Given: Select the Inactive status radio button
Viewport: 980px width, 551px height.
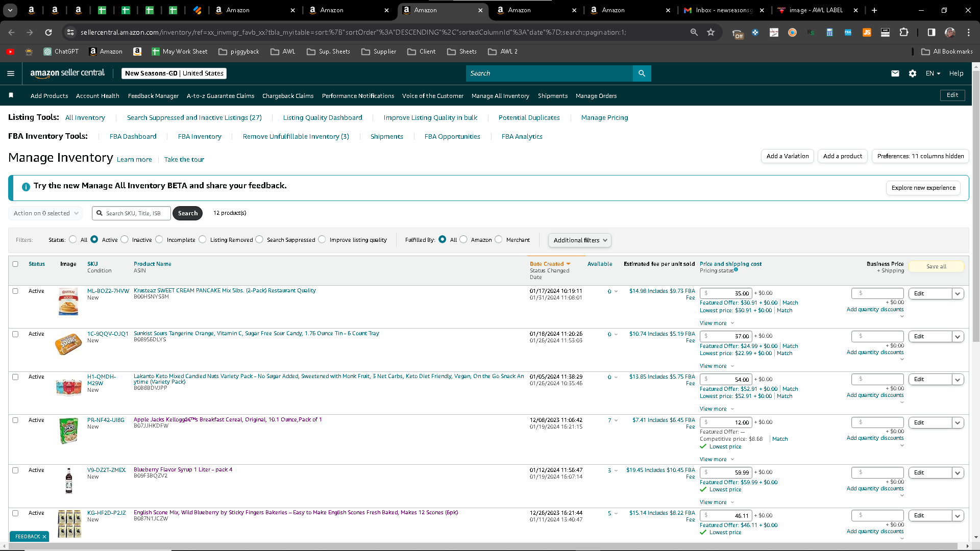Looking at the screenshot, I should 125,239.
